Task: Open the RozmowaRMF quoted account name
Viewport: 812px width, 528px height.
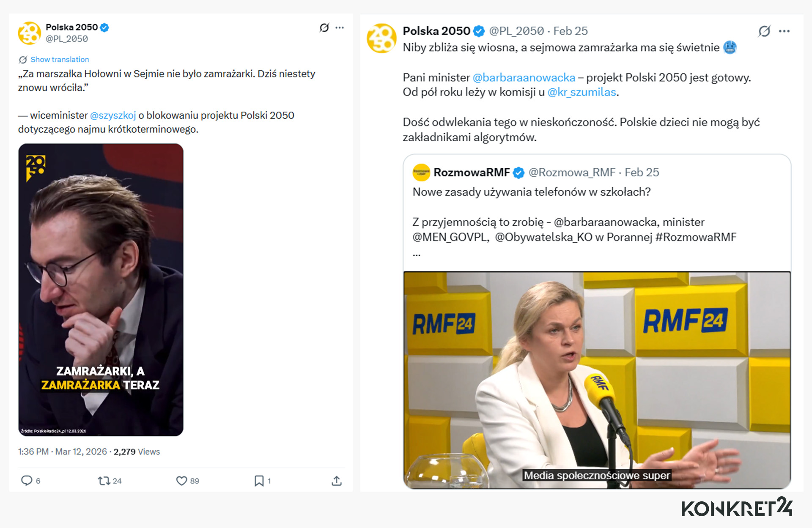Action: pyautogui.click(x=472, y=172)
